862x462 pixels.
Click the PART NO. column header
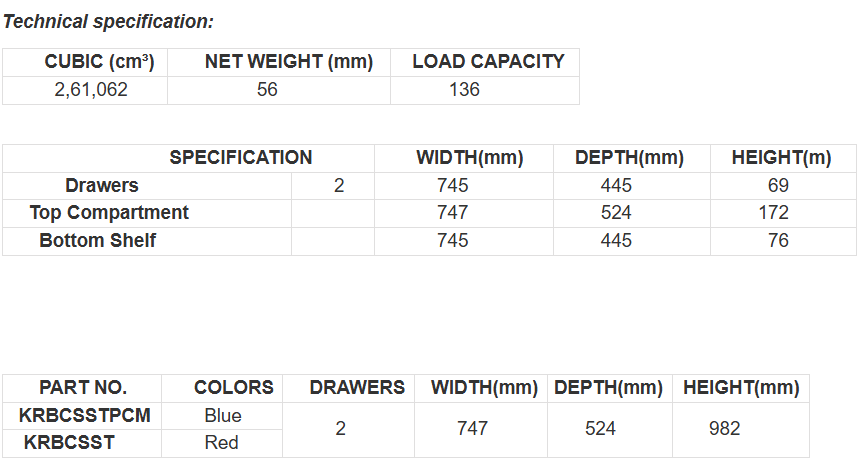coord(83,388)
